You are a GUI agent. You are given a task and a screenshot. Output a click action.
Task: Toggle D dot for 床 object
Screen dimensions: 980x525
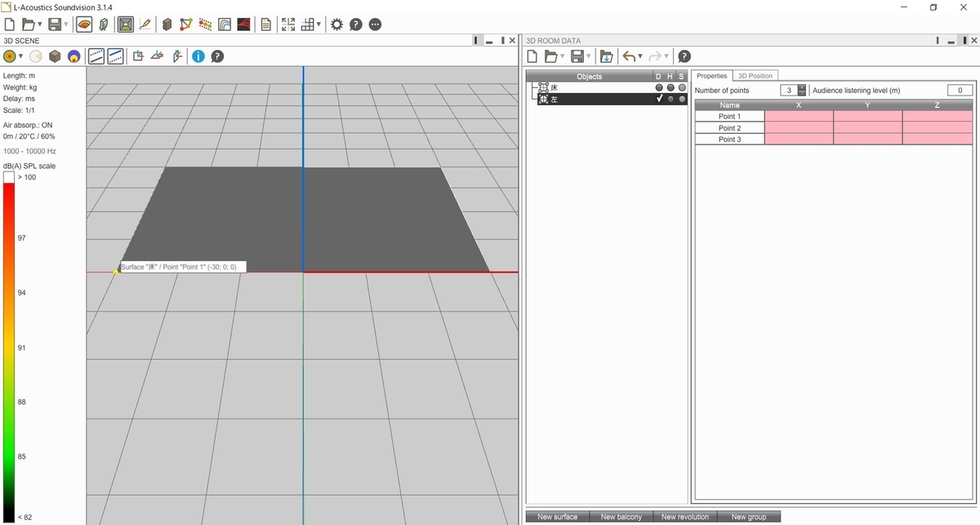coord(659,87)
